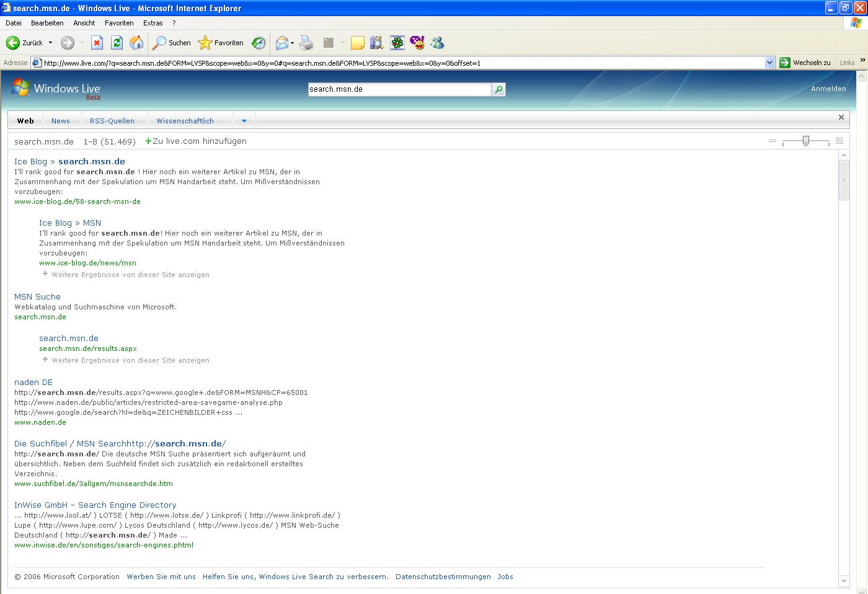868x594 pixels.
Task: Click the green magnifier search button
Action: click(498, 89)
